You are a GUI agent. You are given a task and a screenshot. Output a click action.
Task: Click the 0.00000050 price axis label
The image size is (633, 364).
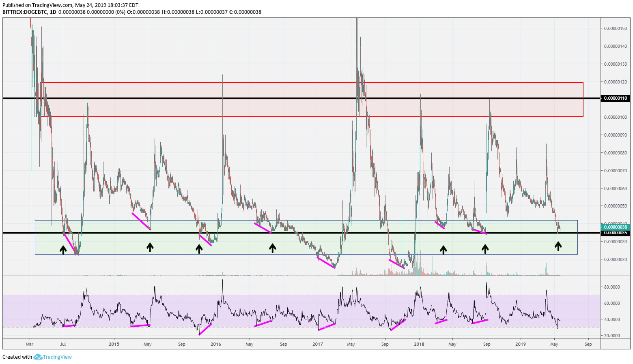pos(616,206)
